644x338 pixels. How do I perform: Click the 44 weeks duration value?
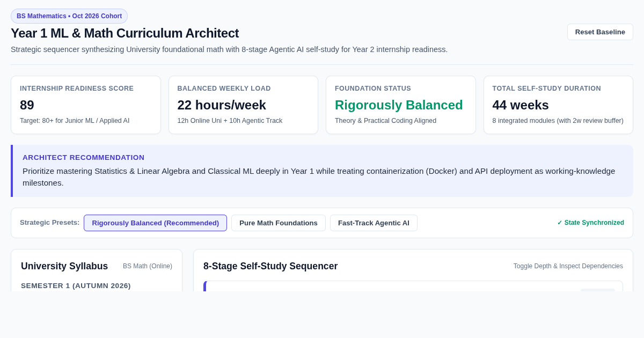coord(521,105)
